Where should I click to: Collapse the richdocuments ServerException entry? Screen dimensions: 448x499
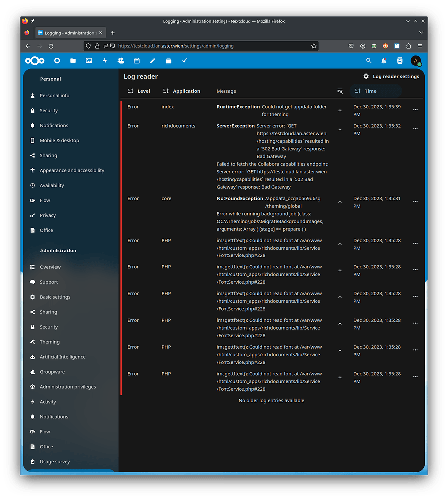(x=340, y=129)
